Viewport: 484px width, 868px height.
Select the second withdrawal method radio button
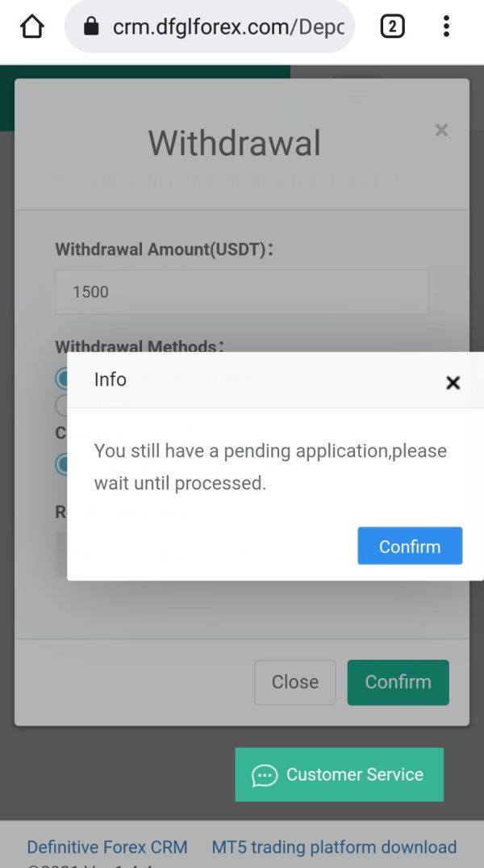tap(61, 405)
